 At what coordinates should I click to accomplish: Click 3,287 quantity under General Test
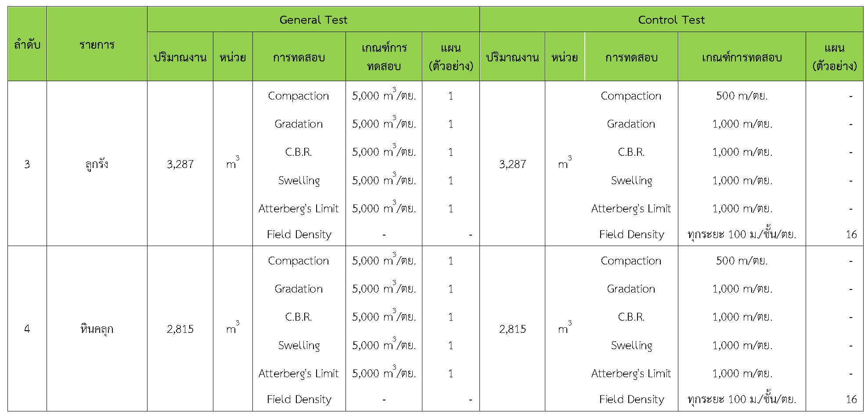pos(180,164)
